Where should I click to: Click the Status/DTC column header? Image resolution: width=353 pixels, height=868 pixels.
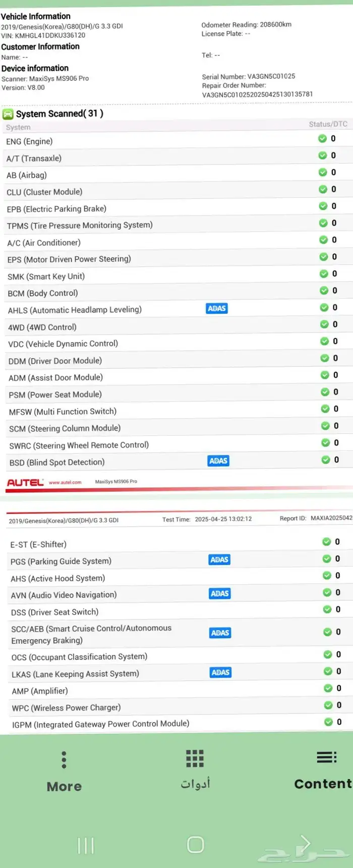328,124
